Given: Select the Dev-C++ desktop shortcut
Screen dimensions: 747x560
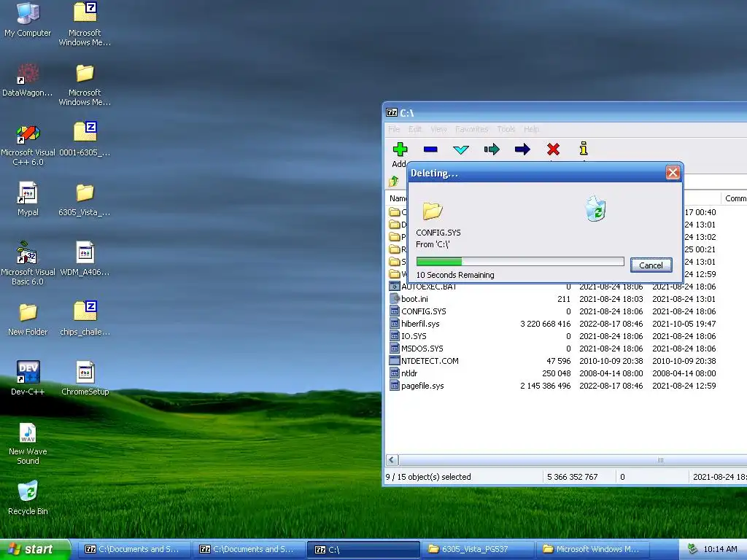Looking at the screenshot, I should 28,378.
